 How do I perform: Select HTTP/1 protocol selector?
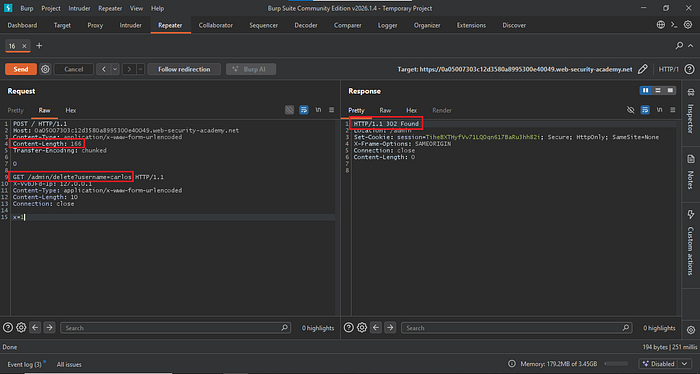[668, 69]
